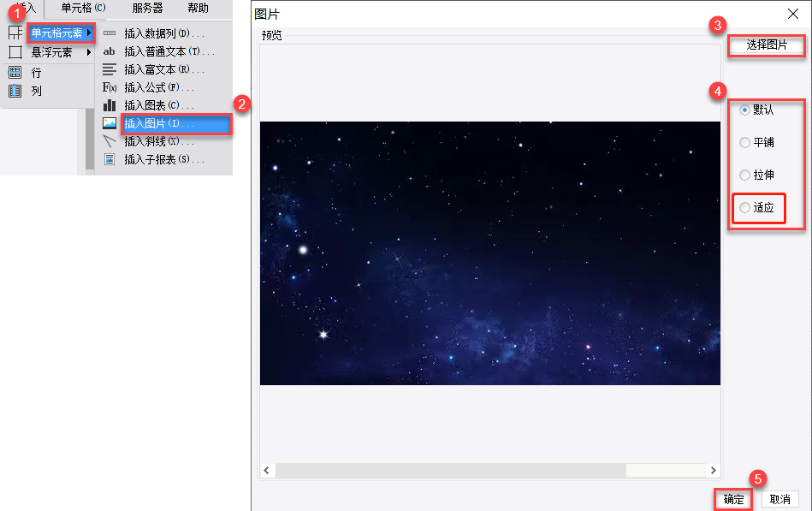Expand the 悬浮元素 submenu arrow
Image resolution: width=812 pixels, height=511 pixels.
[89, 52]
